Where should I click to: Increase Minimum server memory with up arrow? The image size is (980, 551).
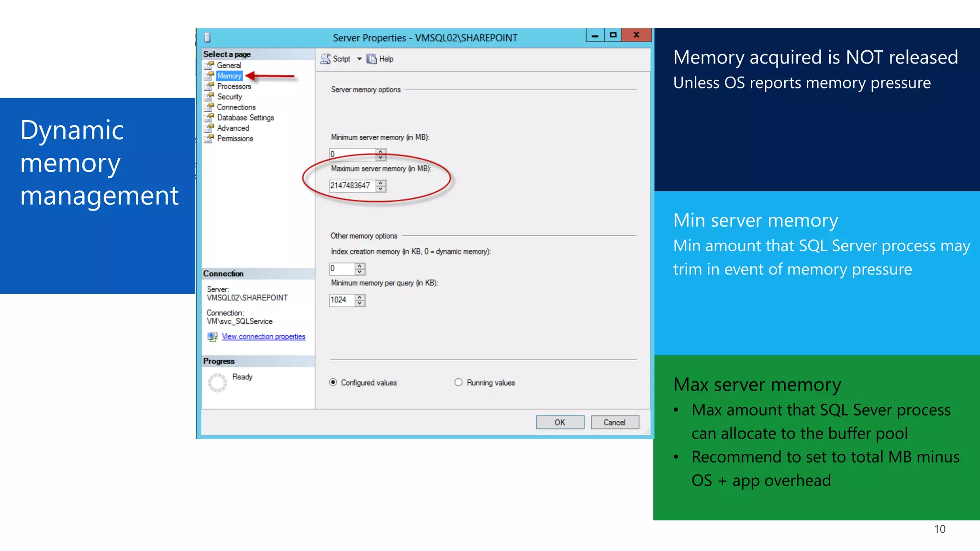381,152
